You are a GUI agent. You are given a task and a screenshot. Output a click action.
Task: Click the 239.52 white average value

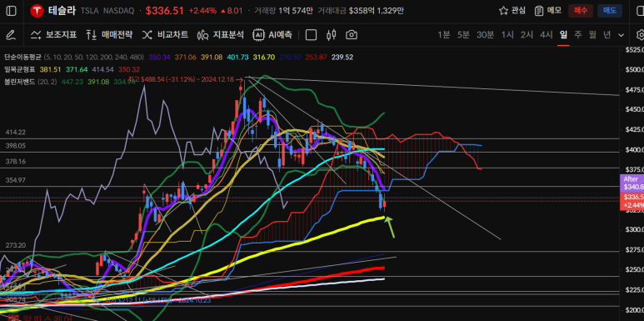(342, 58)
